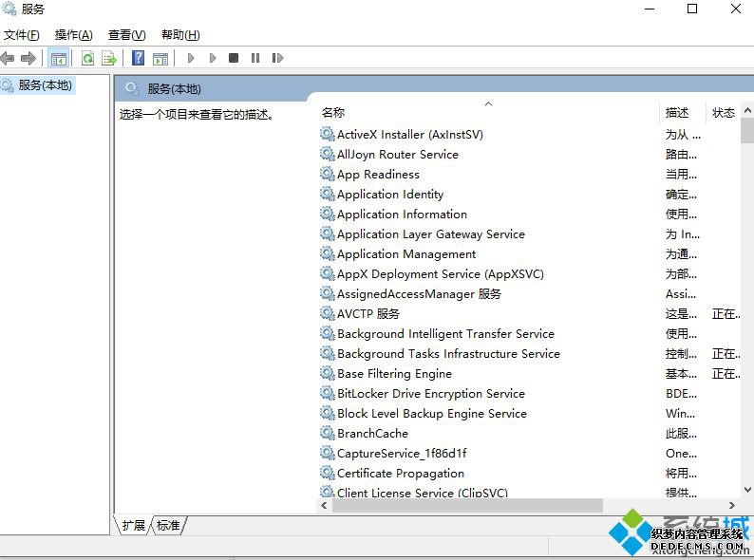Viewport: 754px width, 560px height.
Task: Click 正在.. status of AVCTP 服务
Action: (x=726, y=314)
